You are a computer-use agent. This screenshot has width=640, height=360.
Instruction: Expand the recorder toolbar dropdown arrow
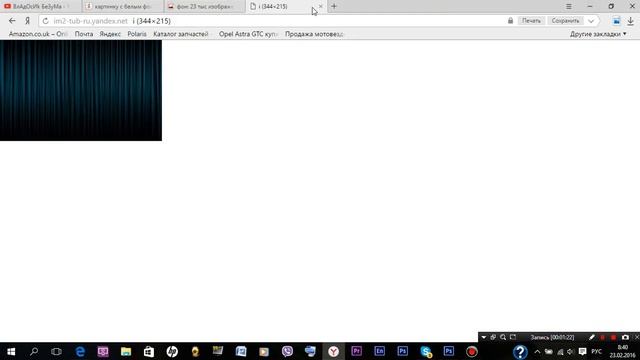tap(484, 337)
